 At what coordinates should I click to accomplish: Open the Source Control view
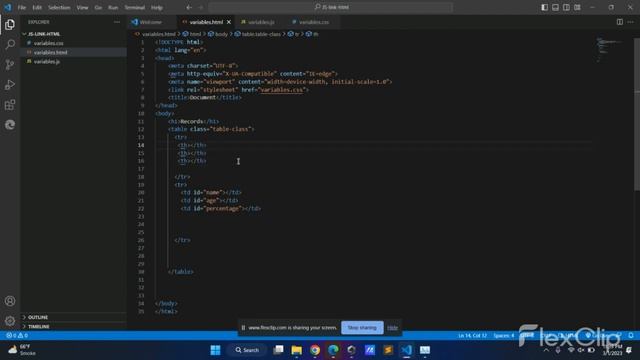coord(10,64)
